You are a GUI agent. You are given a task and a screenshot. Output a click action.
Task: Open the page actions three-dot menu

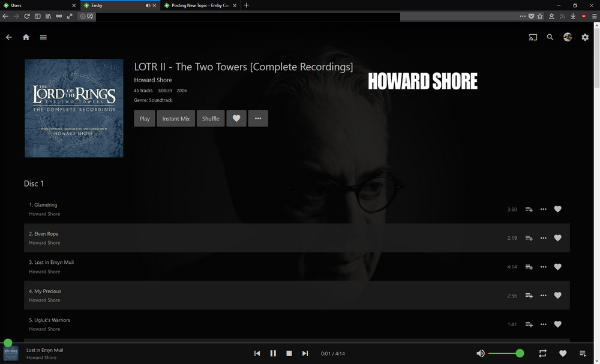523,16
